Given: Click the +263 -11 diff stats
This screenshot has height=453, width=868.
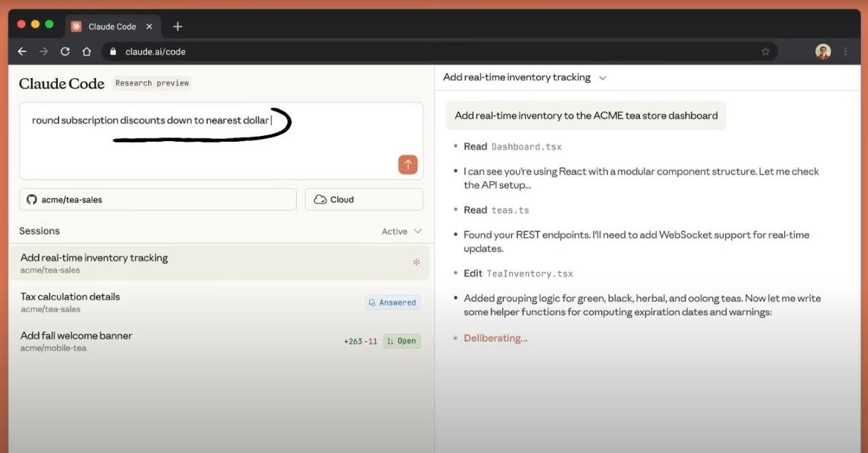Looking at the screenshot, I should point(361,342).
